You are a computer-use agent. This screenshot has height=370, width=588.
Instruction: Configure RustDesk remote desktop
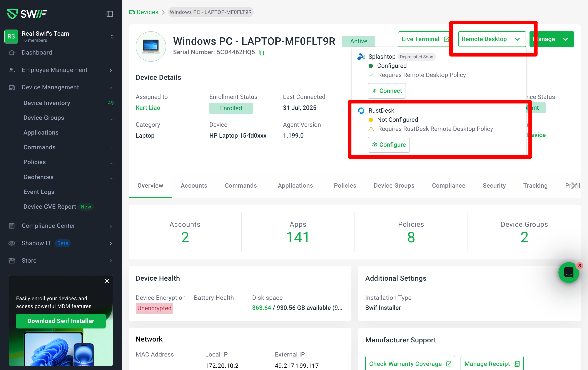[389, 145]
